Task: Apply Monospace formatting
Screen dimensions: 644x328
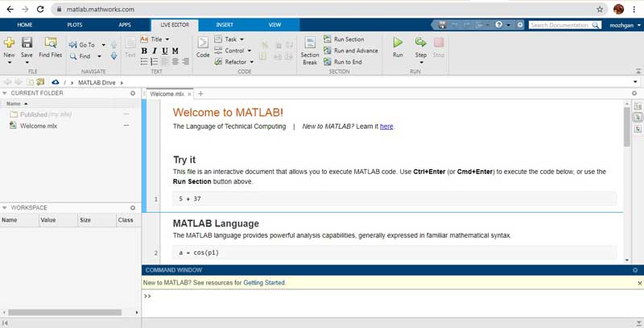Action: coord(175,51)
